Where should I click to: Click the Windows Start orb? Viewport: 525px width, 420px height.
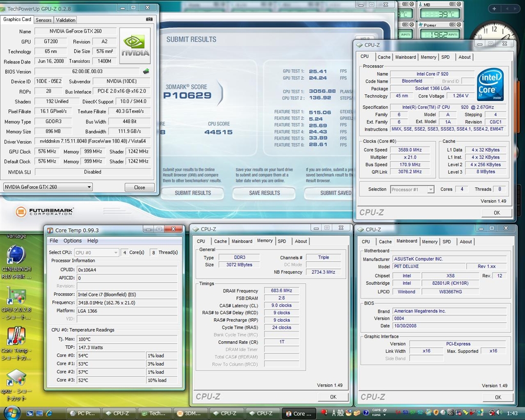(x=11, y=412)
